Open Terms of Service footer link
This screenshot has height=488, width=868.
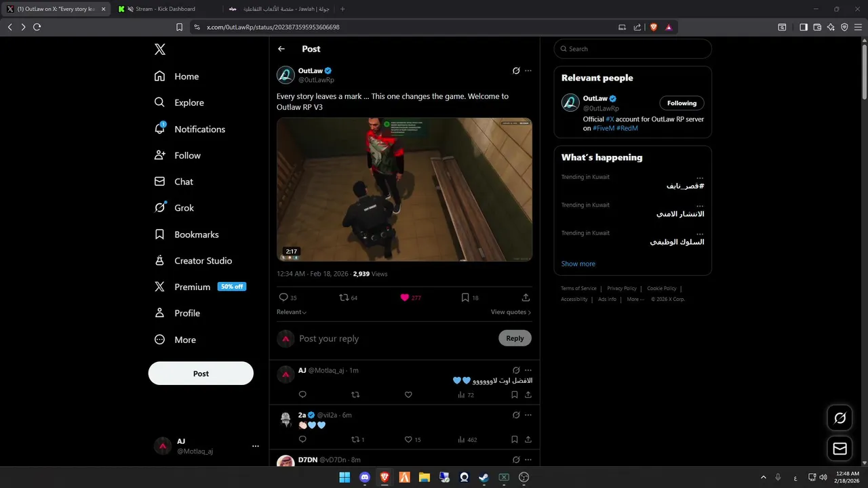[x=578, y=289]
